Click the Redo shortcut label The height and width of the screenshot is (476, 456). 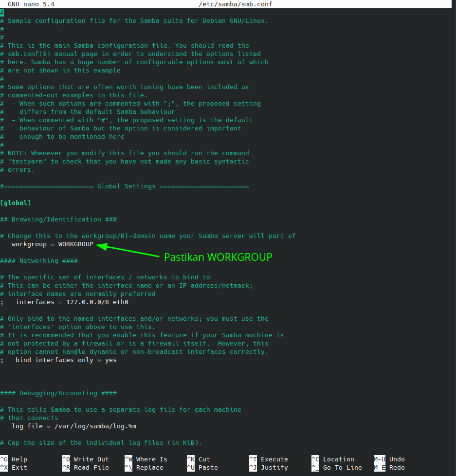point(397,467)
